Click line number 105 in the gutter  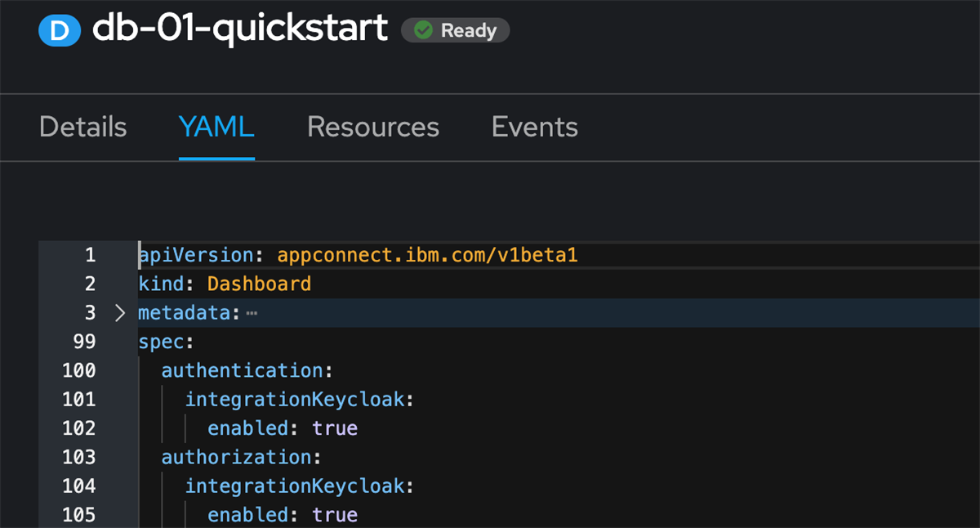click(x=79, y=515)
